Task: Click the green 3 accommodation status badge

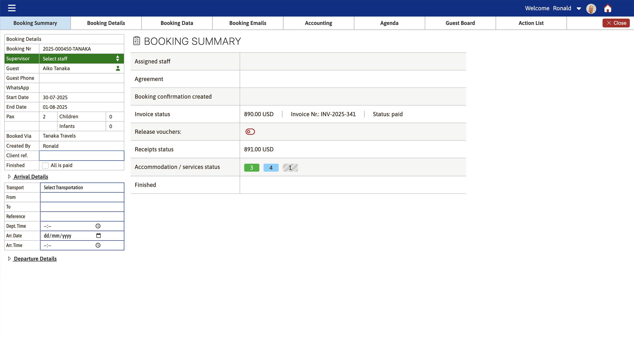Action: [x=252, y=167]
